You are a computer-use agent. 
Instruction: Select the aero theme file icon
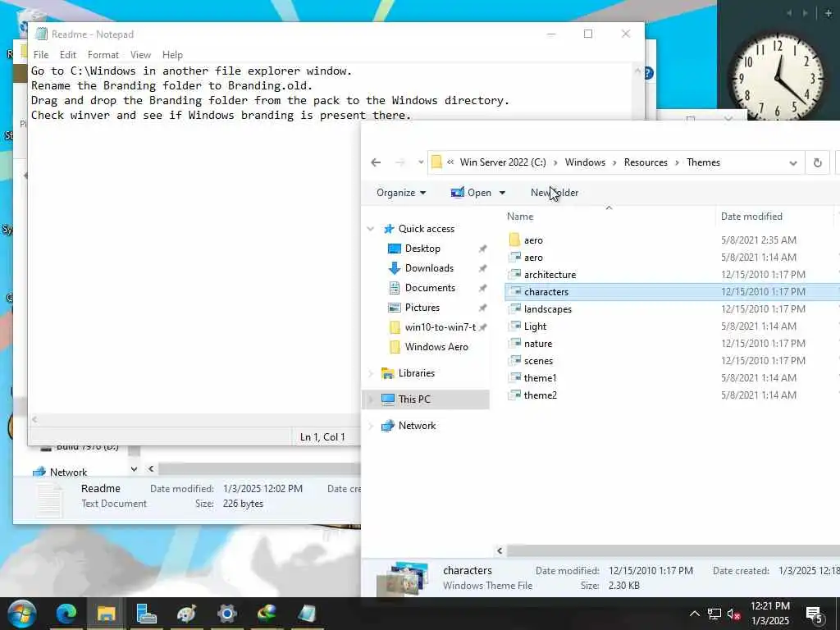(x=514, y=257)
